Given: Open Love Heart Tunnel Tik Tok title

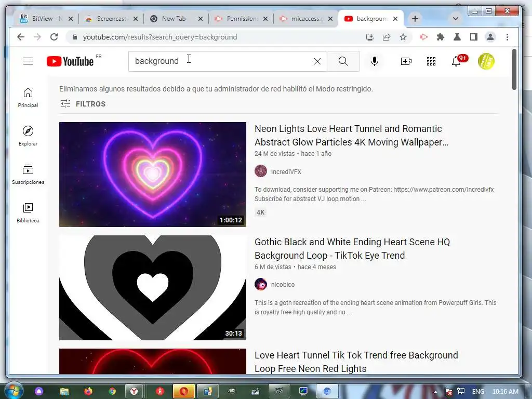Looking at the screenshot, I should click(x=356, y=362).
